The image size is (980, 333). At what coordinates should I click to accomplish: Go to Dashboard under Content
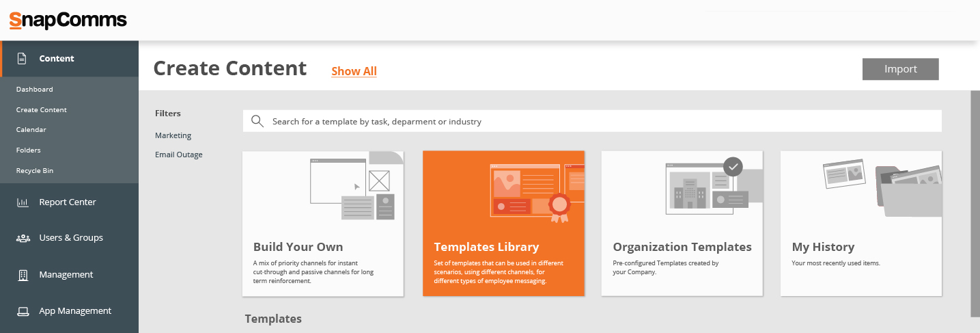click(35, 90)
